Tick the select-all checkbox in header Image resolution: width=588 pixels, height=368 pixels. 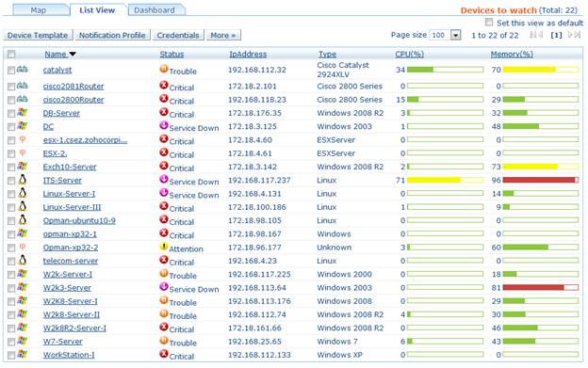pyautogui.click(x=11, y=55)
